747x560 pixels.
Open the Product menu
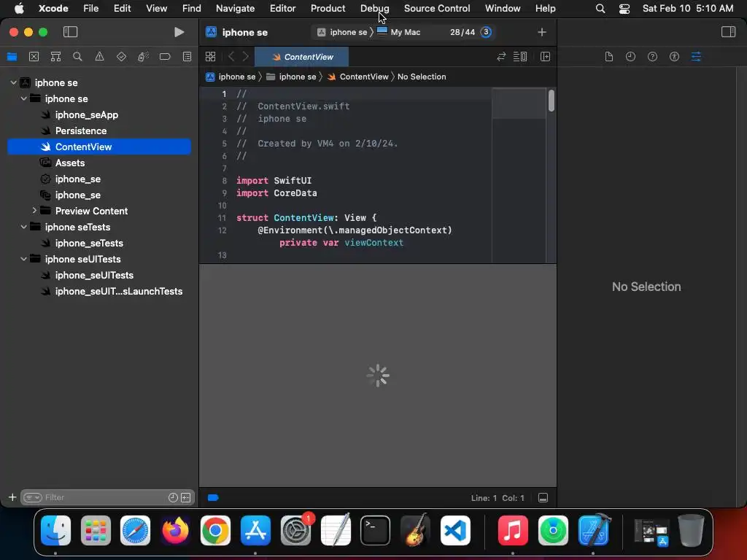coord(328,8)
